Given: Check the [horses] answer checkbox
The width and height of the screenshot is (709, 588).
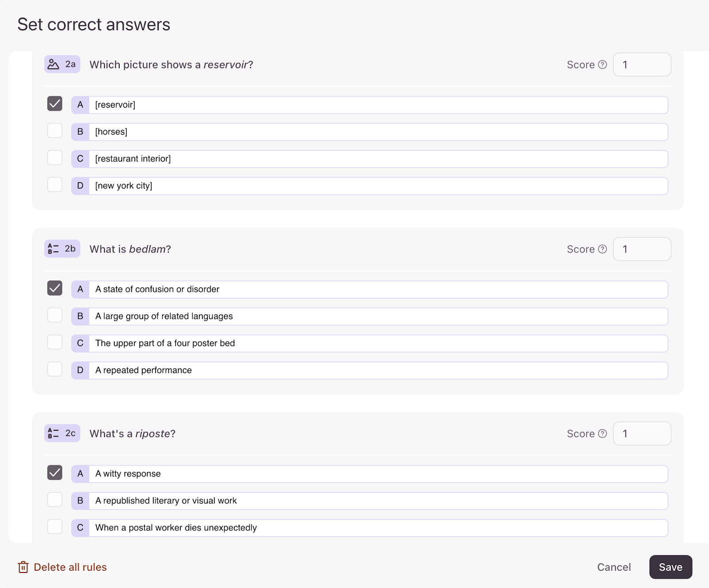Looking at the screenshot, I should point(55,131).
